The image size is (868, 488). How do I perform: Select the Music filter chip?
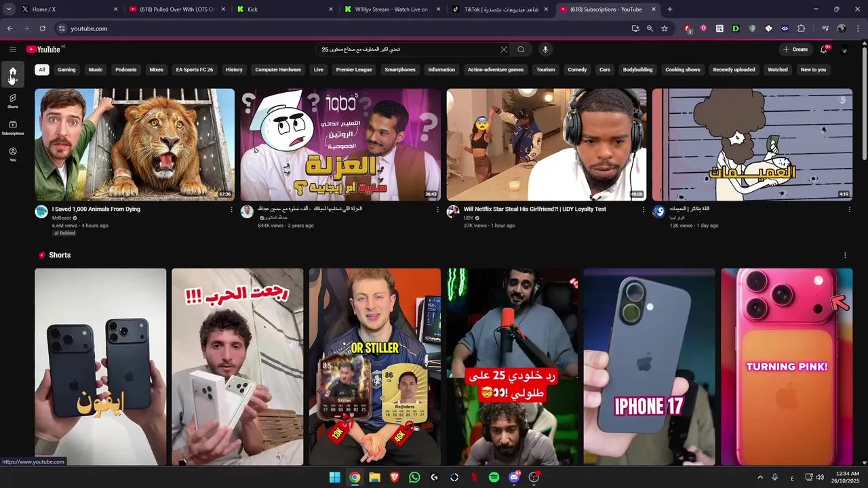96,70
